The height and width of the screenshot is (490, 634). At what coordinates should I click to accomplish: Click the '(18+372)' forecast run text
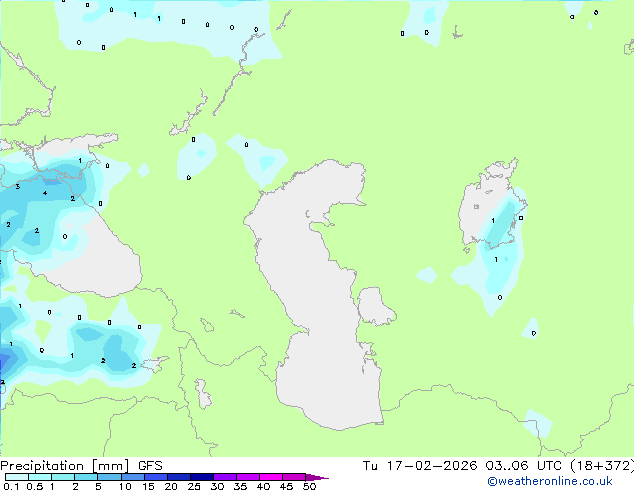602,466
